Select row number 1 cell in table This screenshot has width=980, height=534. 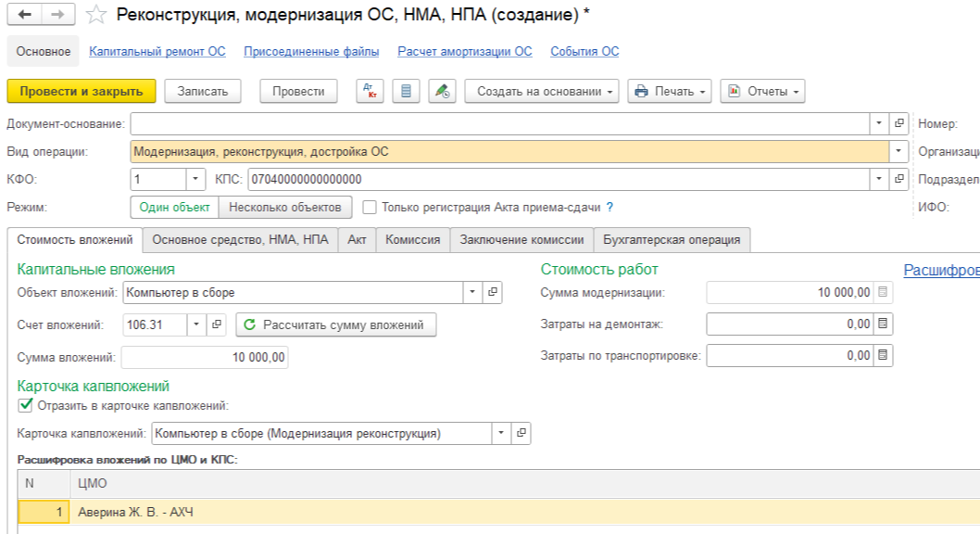(44, 512)
